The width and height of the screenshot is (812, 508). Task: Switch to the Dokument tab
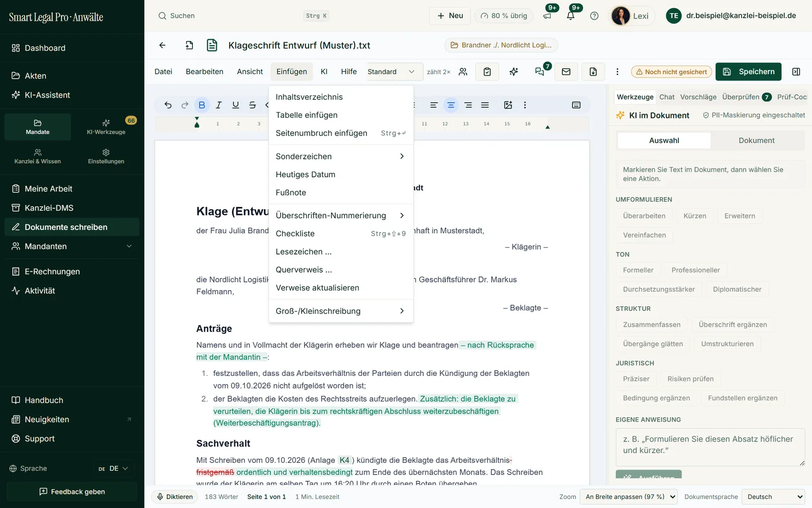pyautogui.click(x=756, y=141)
